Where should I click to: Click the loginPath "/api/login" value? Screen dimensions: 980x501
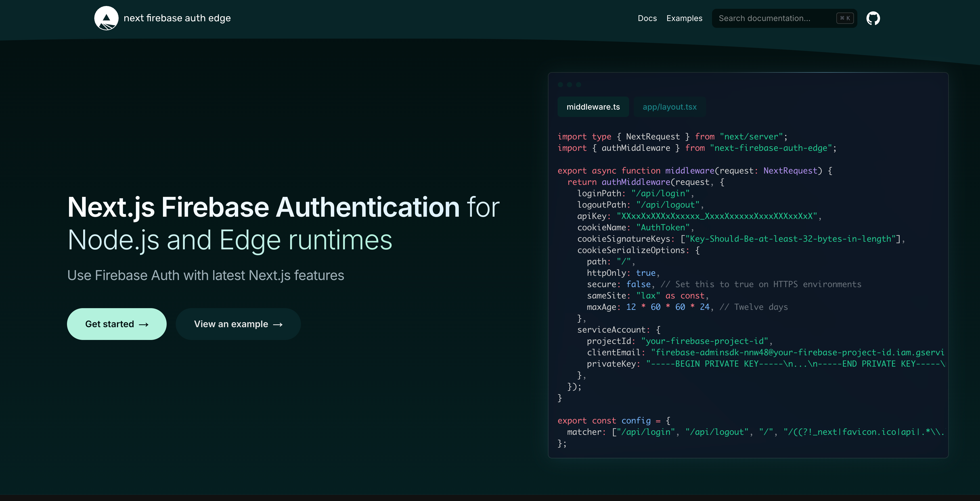coord(660,193)
